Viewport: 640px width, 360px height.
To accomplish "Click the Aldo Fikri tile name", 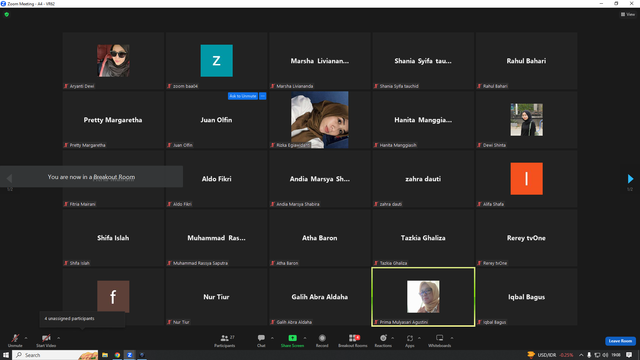I will [216, 179].
